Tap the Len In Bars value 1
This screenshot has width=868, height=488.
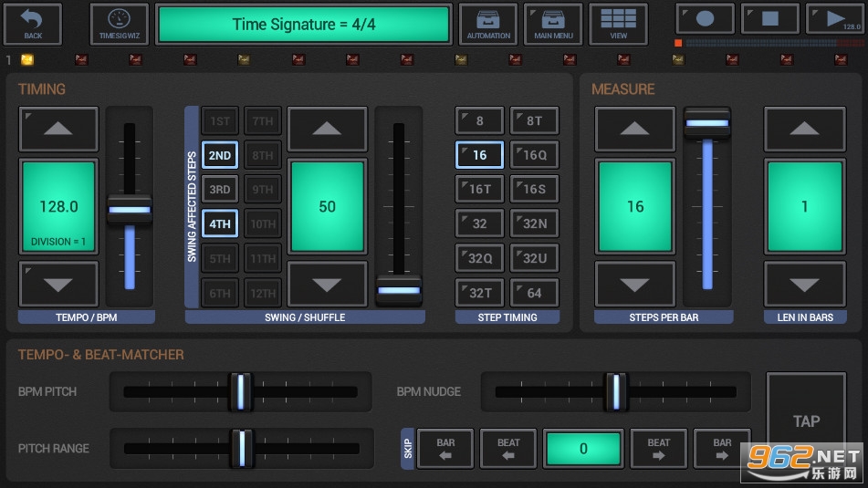point(804,206)
